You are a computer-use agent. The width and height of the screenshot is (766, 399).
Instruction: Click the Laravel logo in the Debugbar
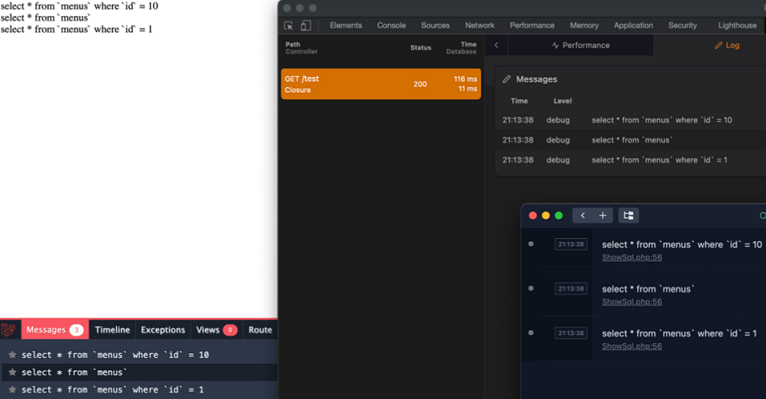[x=8, y=330]
